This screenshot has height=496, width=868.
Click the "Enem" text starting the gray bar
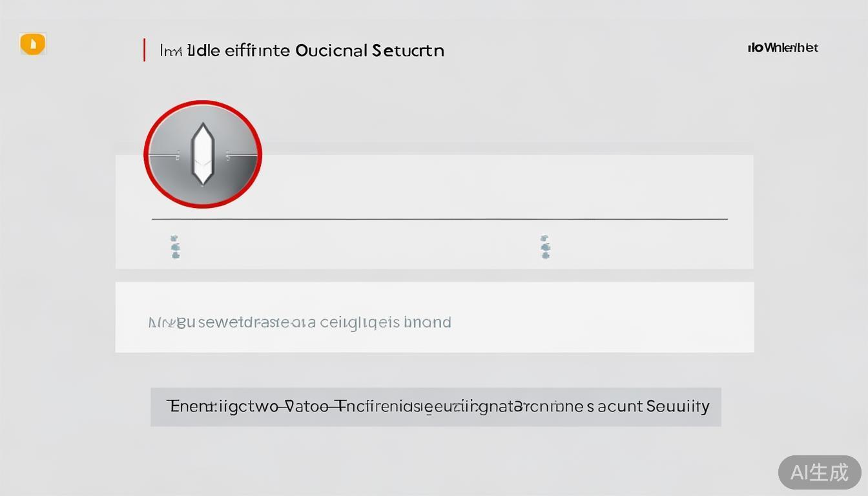coord(182,406)
